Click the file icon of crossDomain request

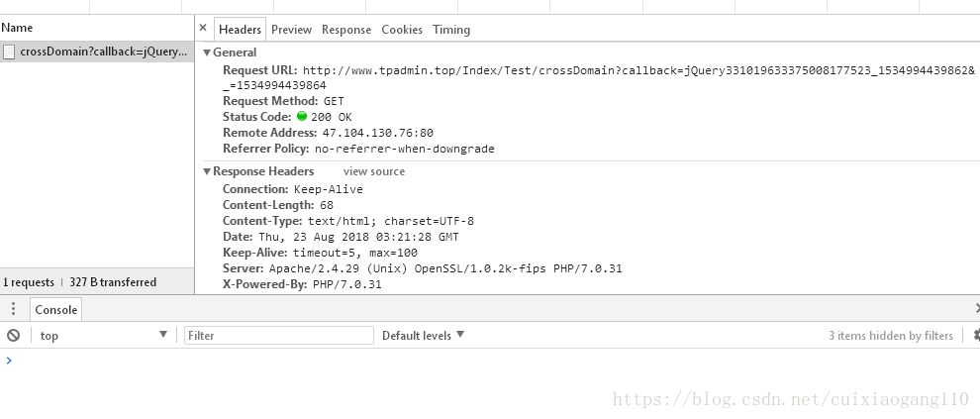[9, 52]
